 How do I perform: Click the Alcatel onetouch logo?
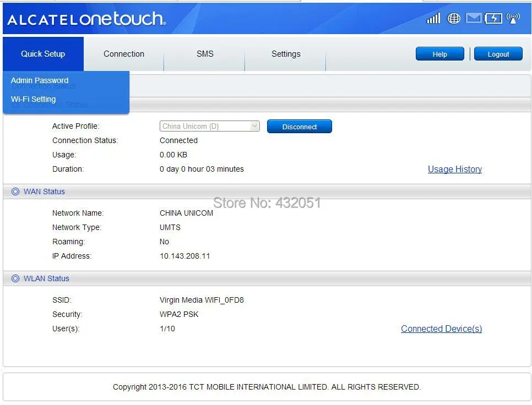[87, 19]
